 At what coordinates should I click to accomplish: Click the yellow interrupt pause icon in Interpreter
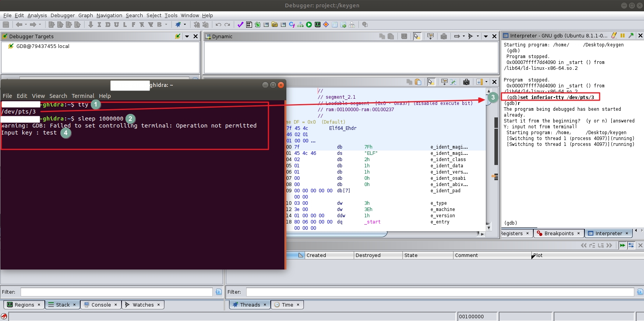pyautogui.click(x=623, y=35)
